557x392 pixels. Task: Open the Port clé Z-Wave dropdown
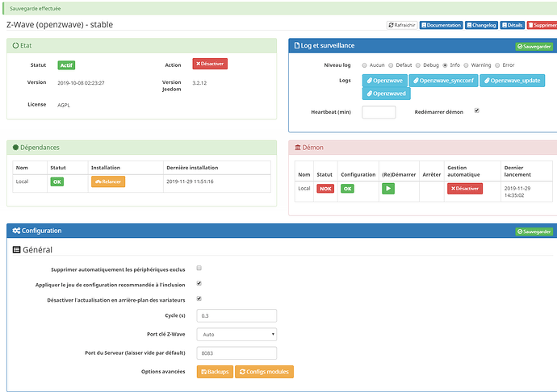coord(237,335)
